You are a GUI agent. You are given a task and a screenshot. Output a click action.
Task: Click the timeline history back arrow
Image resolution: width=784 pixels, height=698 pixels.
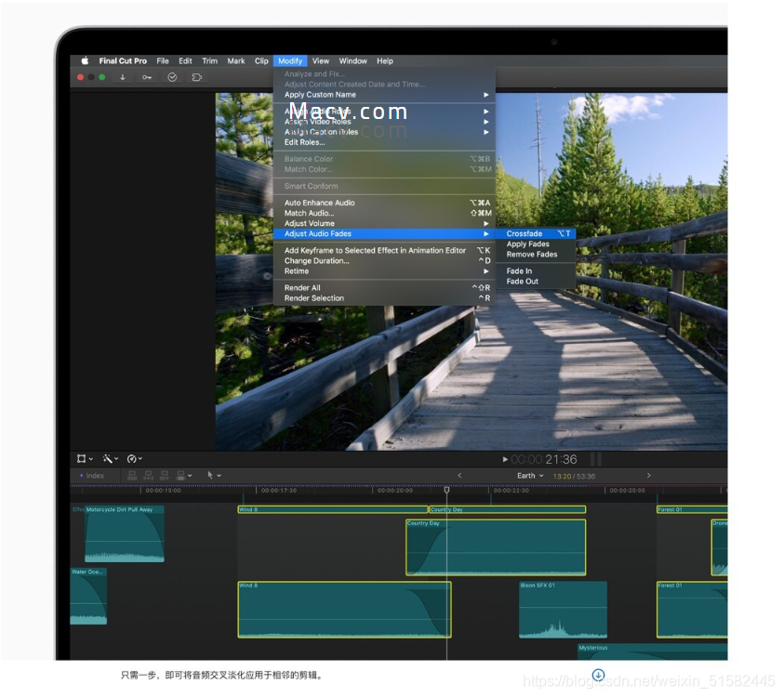point(459,476)
